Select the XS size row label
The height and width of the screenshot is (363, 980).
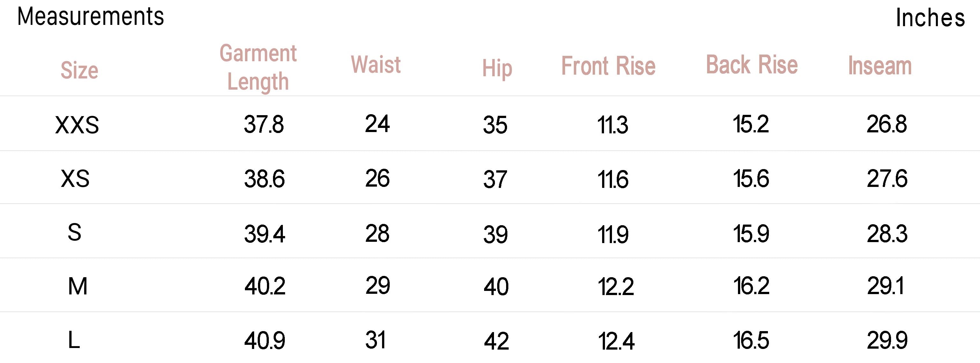click(x=75, y=178)
